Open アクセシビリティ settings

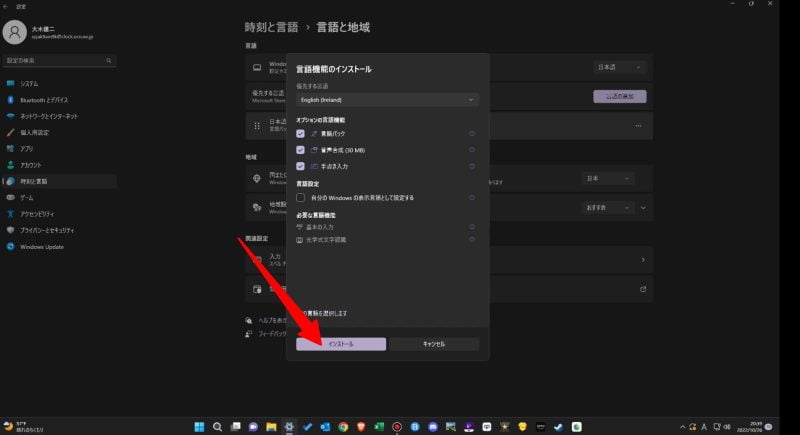tap(38, 214)
